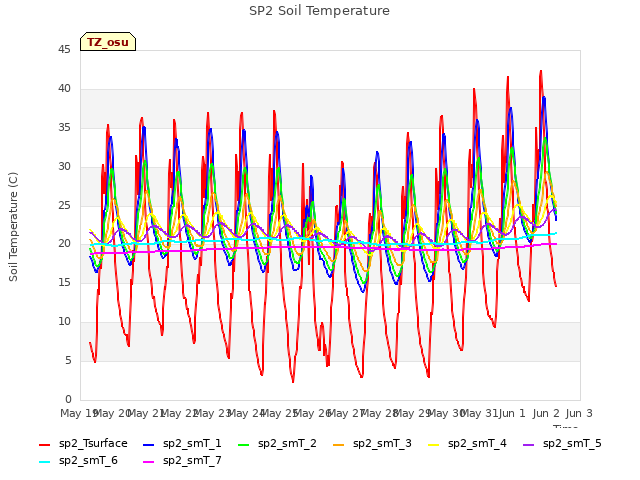Click the purple sp2_smT_5 legend swatch
The width and height of the screenshot is (640, 480).
click(x=529, y=444)
